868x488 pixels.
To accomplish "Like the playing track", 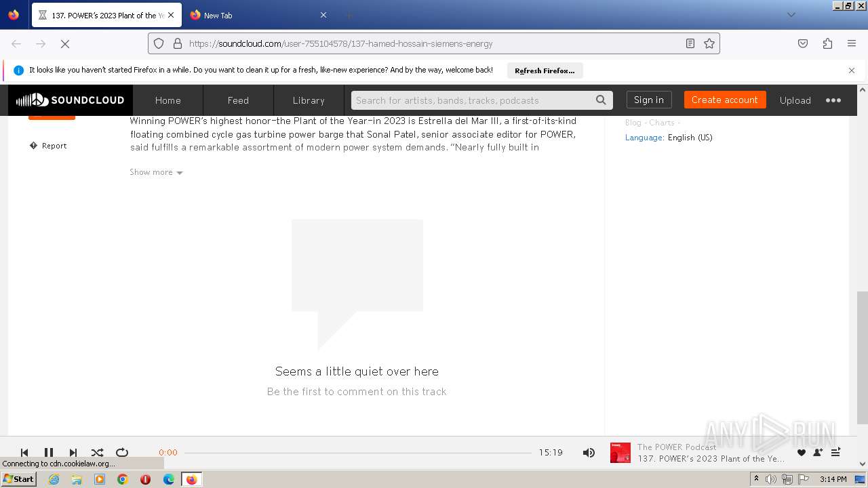I will pos(802,453).
